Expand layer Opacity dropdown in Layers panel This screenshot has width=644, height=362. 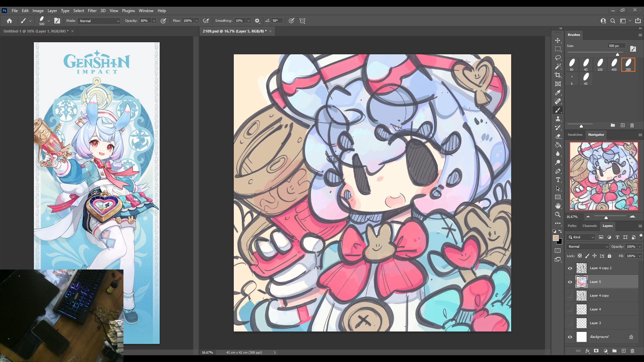tap(640, 246)
